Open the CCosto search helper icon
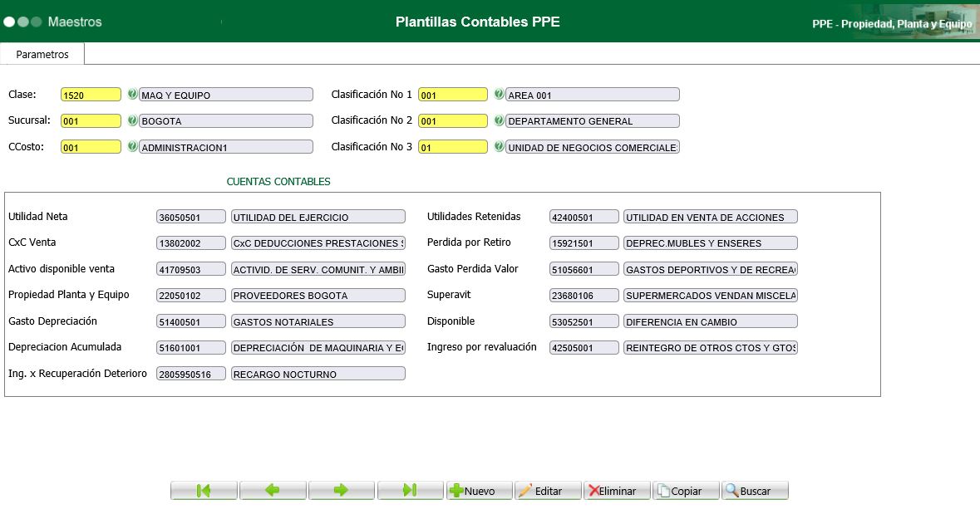 click(x=132, y=146)
